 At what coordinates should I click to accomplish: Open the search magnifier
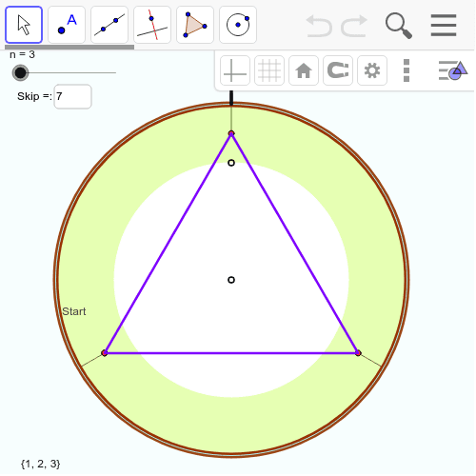pyautogui.click(x=399, y=26)
